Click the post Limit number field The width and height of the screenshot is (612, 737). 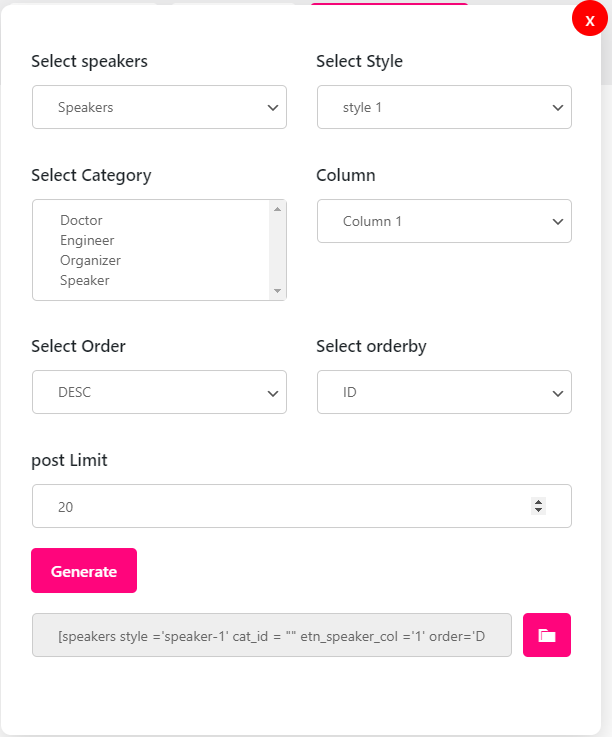click(302, 506)
